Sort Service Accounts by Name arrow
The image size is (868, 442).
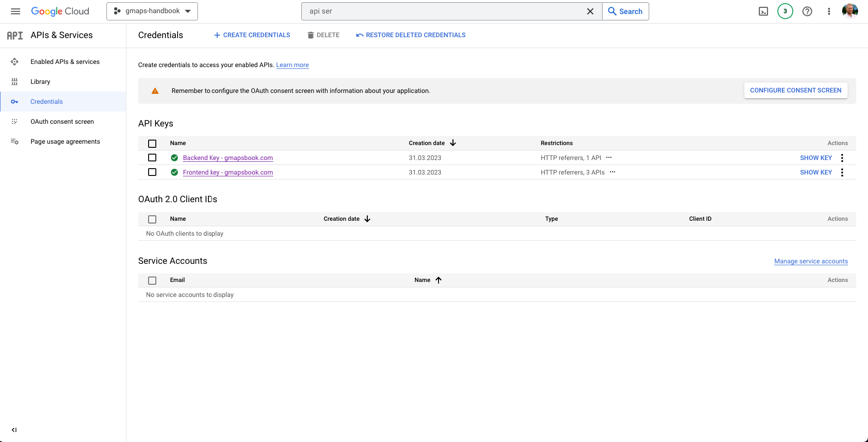pyautogui.click(x=439, y=280)
